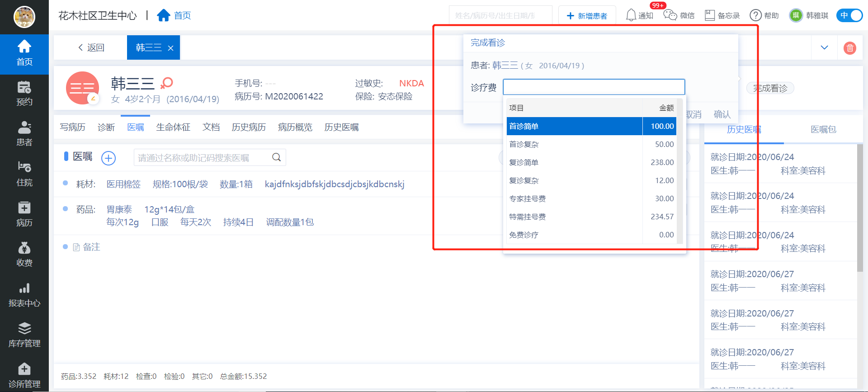Click the user avatar at top left
Image resolution: width=868 pixels, height=392 pixels.
tap(24, 17)
